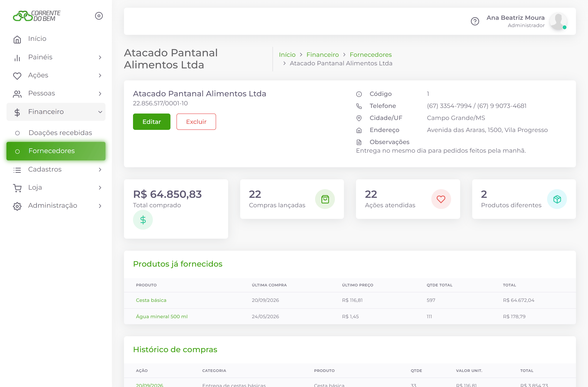The height and width of the screenshot is (387, 588).
Task: Open Doações recebidas submenu item
Action: pyautogui.click(x=56, y=133)
